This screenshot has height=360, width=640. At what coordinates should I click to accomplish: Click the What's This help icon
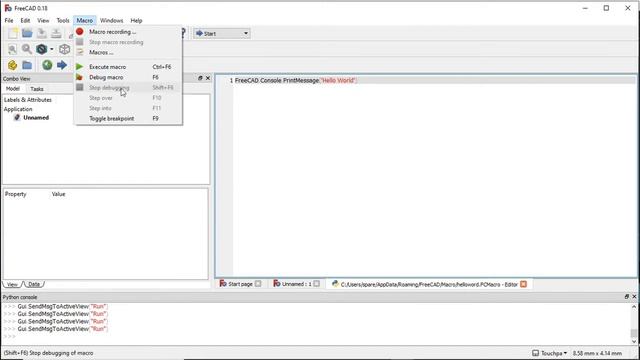tap(183, 33)
